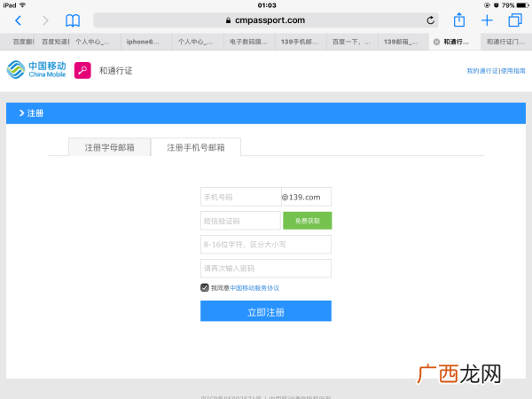This screenshot has width=532, height=399.
Task: Open the 使用指南 link
Action: coord(513,71)
